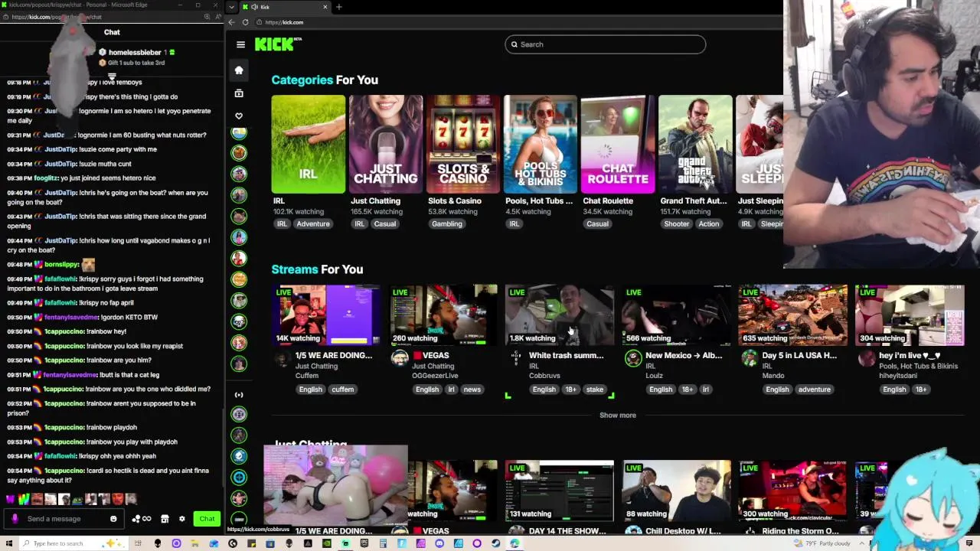Open Loulz channel avatar

[632, 359]
